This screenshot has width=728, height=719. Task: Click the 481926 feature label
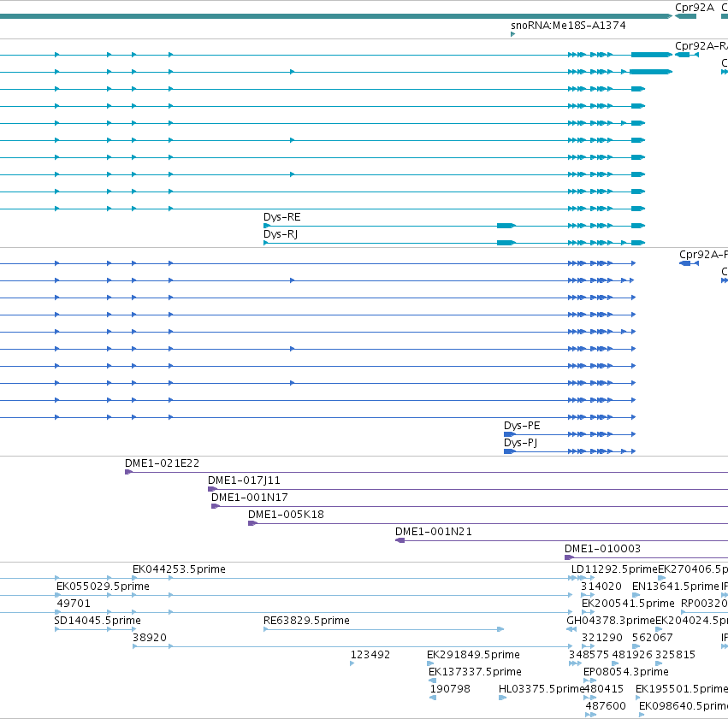pyautogui.click(x=632, y=655)
